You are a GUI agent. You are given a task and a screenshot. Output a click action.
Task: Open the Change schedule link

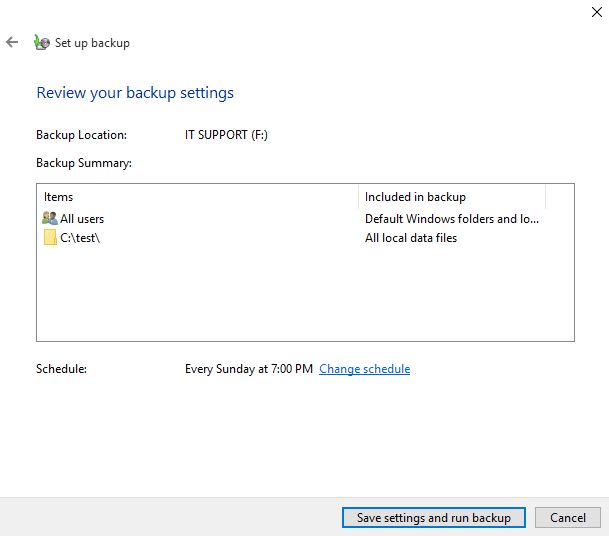click(364, 369)
